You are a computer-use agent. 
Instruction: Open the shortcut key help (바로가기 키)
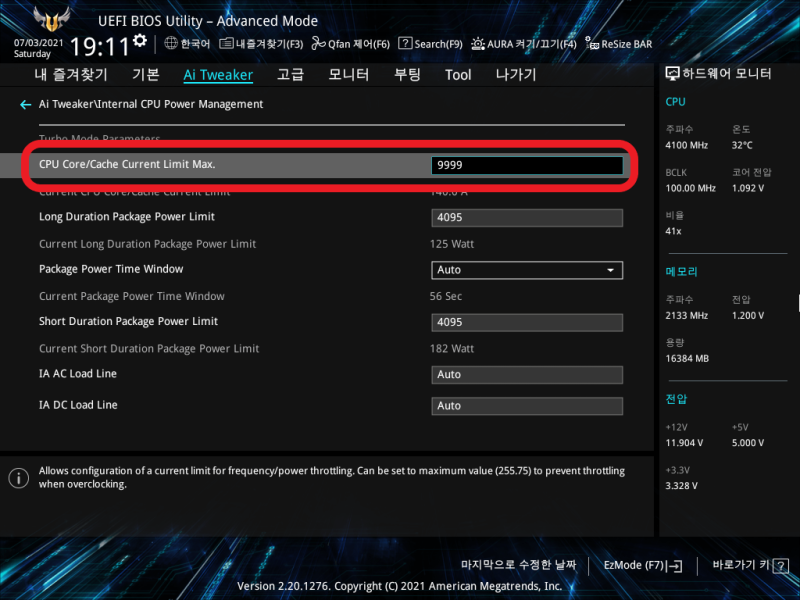click(x=748, y=565)
